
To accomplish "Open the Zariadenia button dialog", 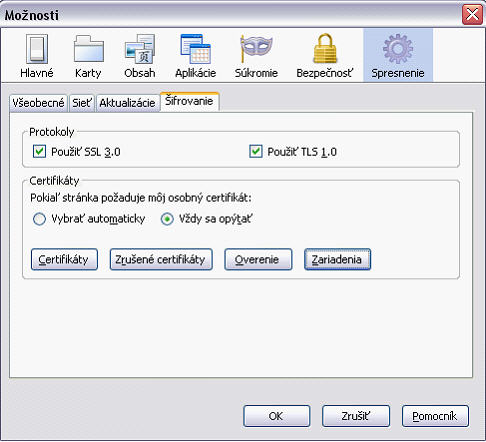I will (x=337, y=259).
